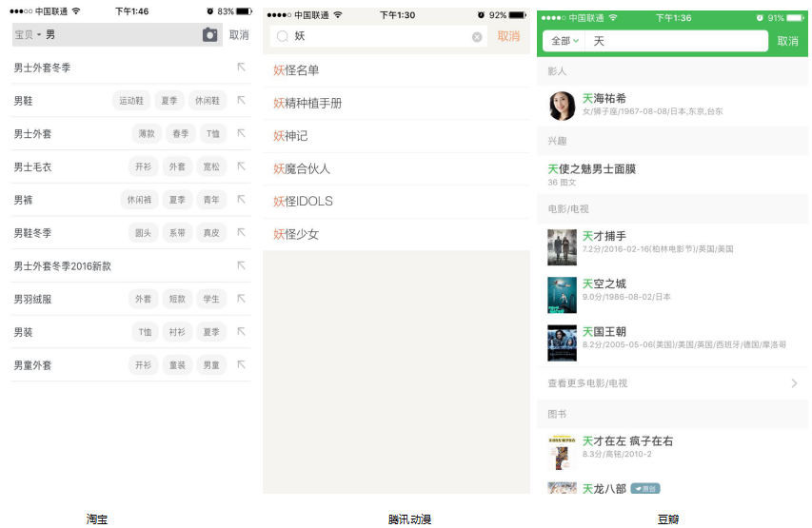The image size is (812, 528).
Task: Tap the arrow icon on the 男鞋 row
Action: point(241,100)
